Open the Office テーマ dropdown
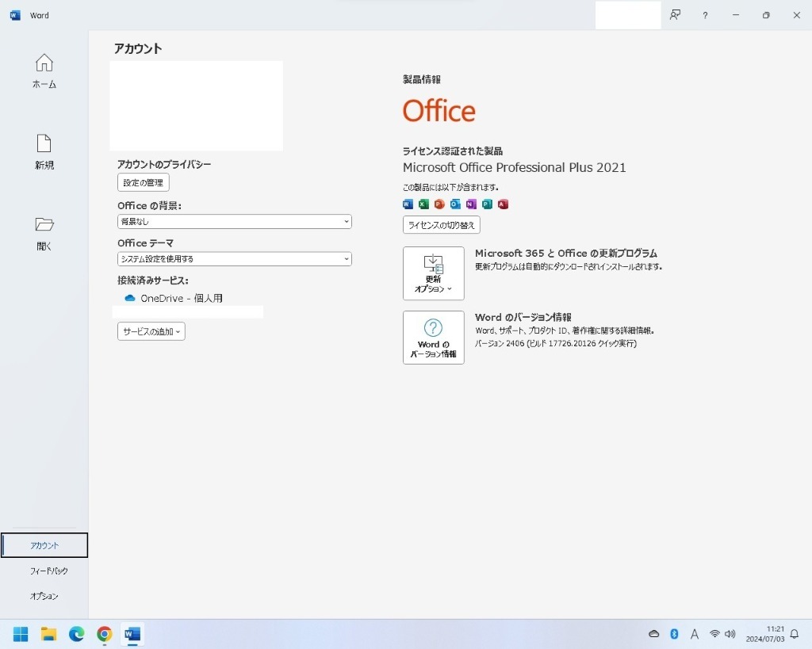The width and height of the screenshot is (812, 649). (x=234, y=259)
